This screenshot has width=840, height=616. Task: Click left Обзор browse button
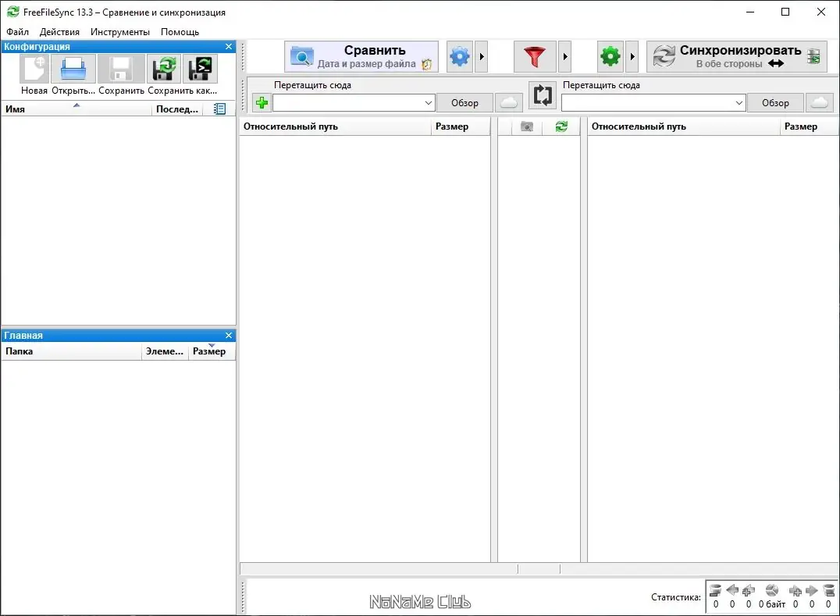click(464, 102)
